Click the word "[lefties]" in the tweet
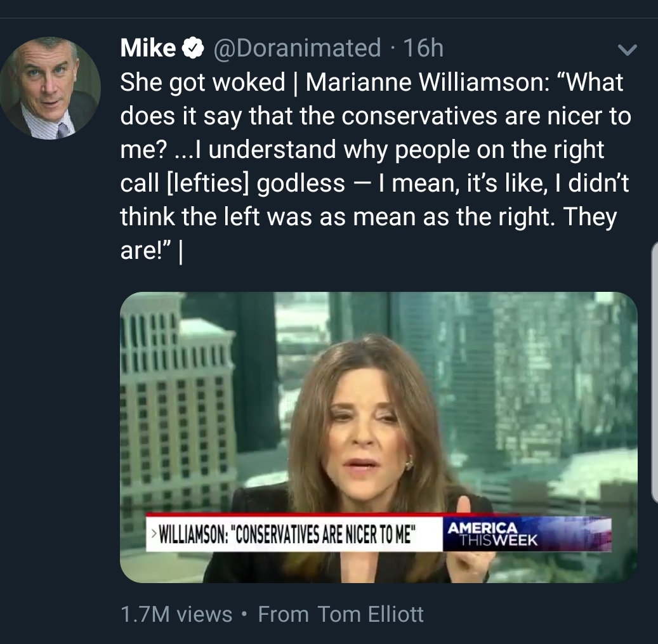This screenshot has width=658, height=644. point(207,183)
